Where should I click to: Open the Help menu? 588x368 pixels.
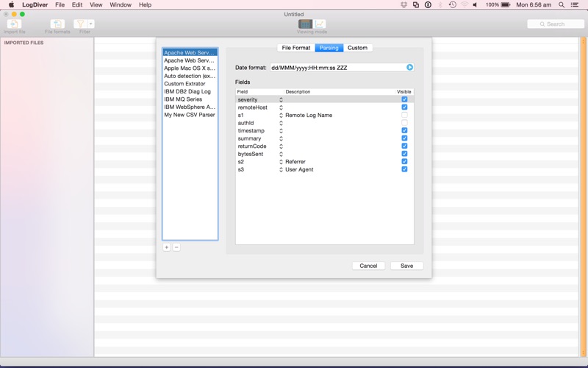tap(145, 5)
